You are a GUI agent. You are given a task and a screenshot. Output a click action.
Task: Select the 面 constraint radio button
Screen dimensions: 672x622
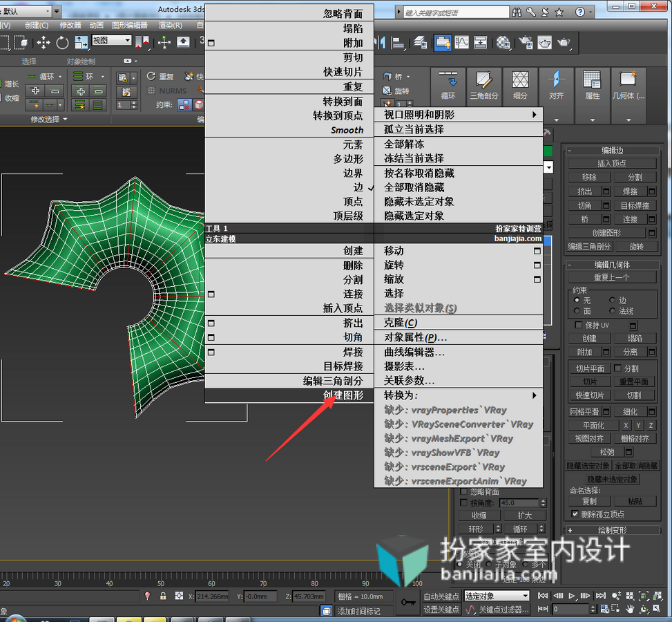click(577, 310)
